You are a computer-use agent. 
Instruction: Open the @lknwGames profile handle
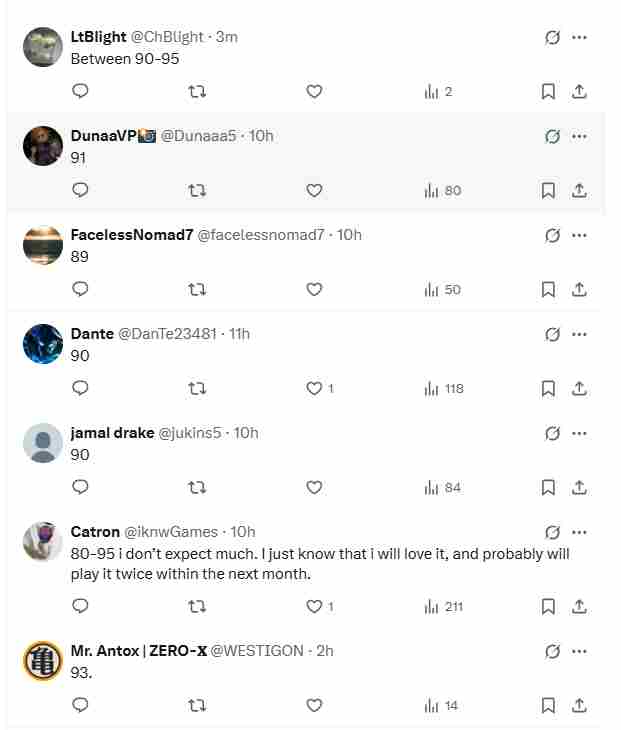pos(171,532)
